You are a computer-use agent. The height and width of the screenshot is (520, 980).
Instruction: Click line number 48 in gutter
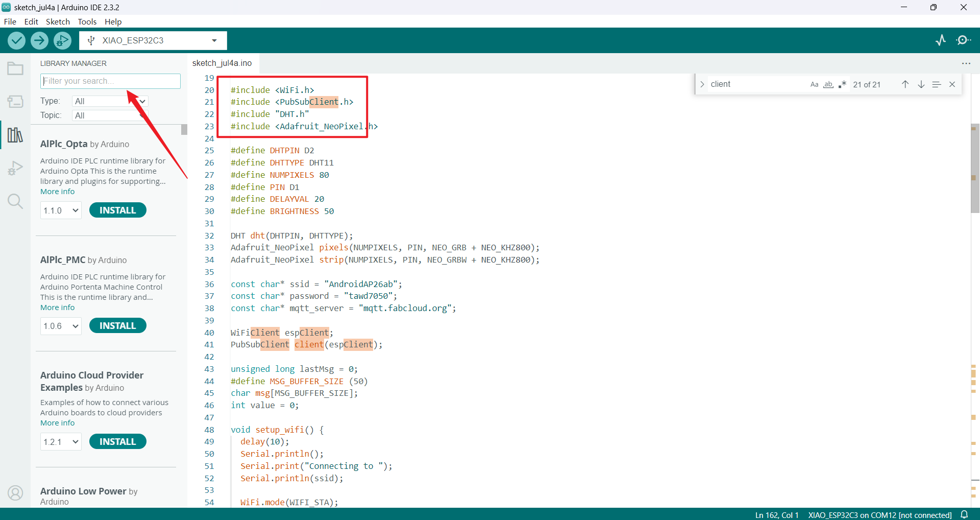pyautogui.click(x=209, y=430)
